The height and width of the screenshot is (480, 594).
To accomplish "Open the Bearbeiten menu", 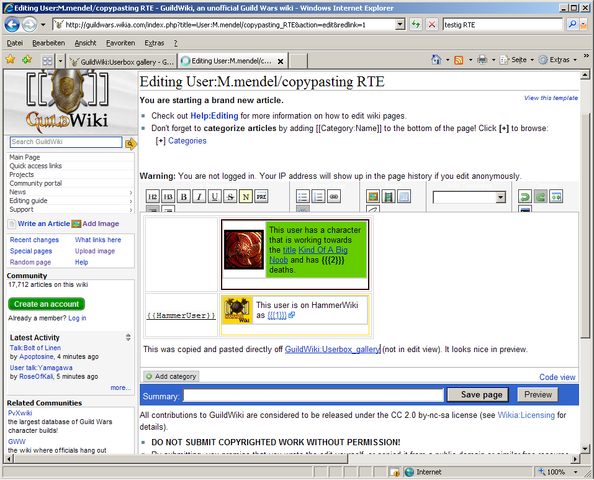I will [x=48, y=43].
